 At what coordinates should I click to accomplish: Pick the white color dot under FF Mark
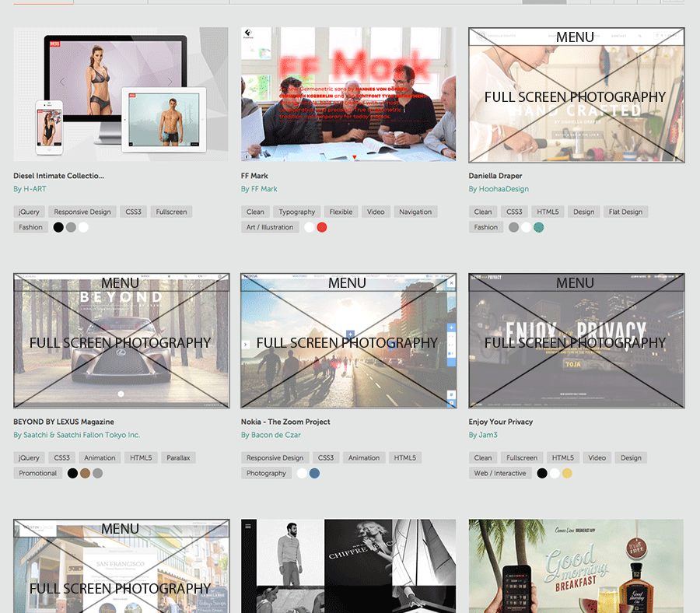point(309,227)
